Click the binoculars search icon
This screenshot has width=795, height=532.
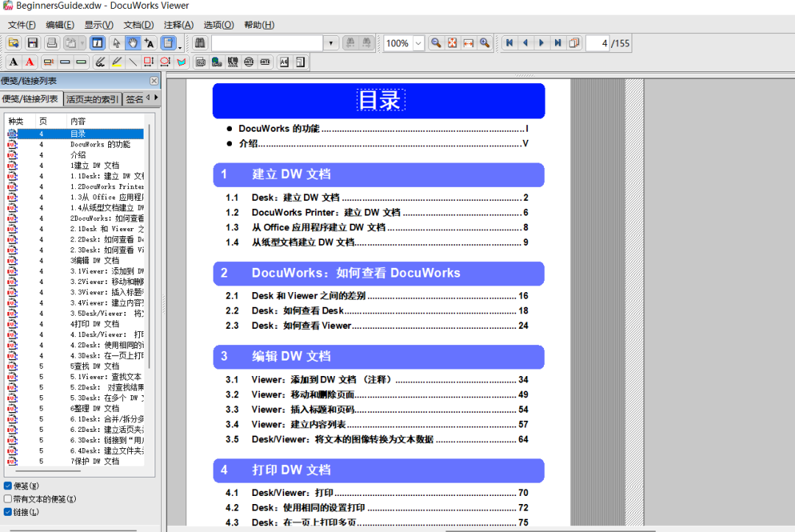tap(199, 43)
